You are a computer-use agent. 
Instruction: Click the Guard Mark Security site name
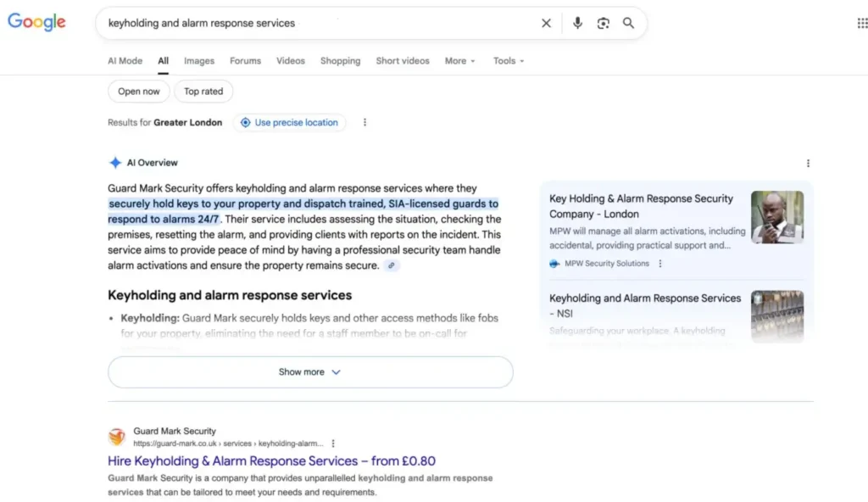175,431
